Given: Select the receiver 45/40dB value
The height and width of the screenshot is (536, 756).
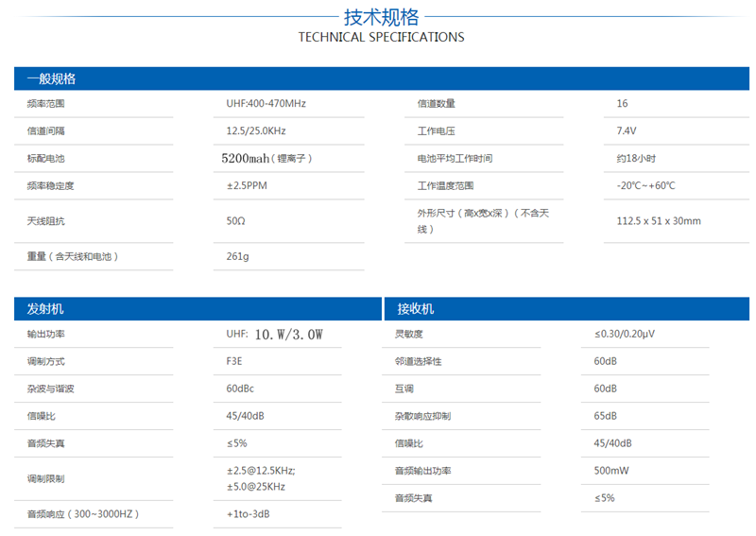Looking at the screenshot, I should (x=612, y=443).
